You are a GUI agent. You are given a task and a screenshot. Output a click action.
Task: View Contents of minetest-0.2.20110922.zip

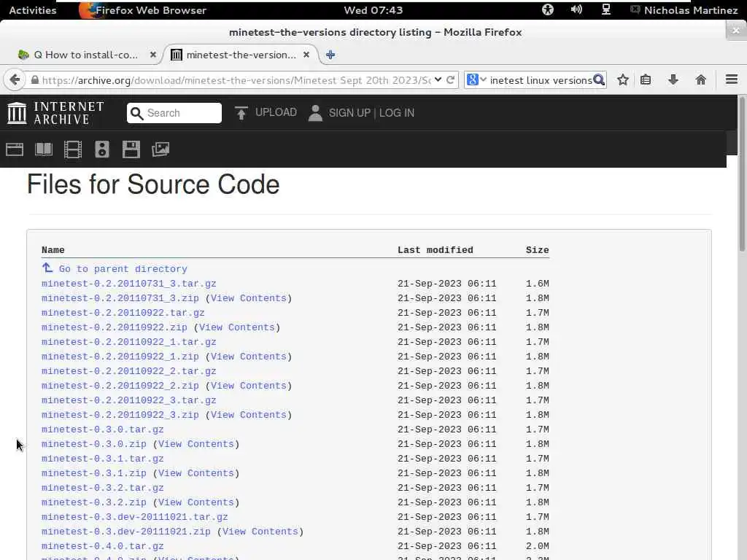pos(237,327)
